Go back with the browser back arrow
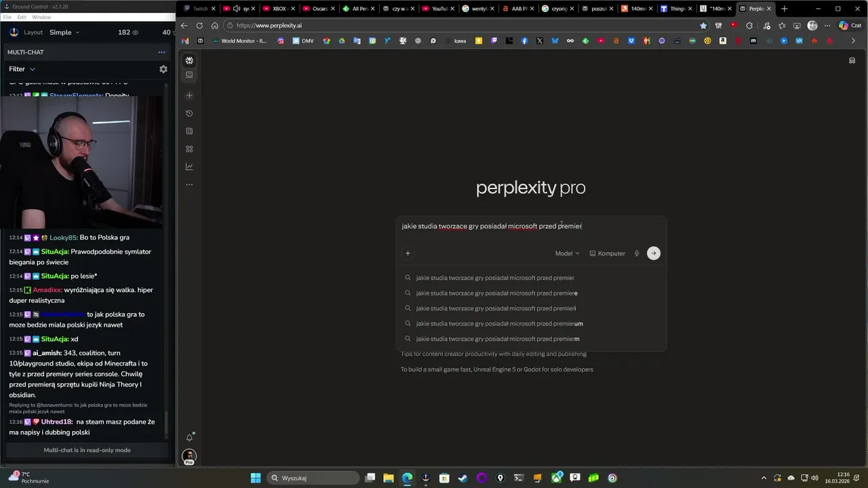The image size is (868, 488). 184,26
